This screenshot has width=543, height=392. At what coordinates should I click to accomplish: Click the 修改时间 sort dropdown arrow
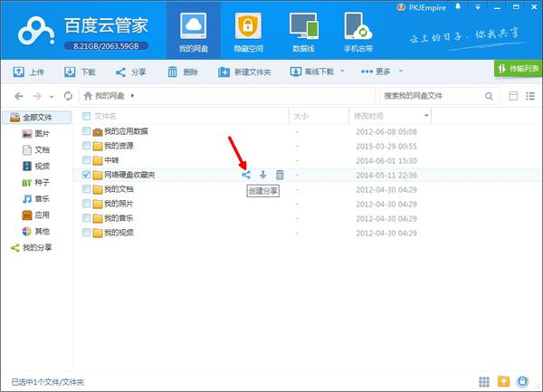[426, 116]
